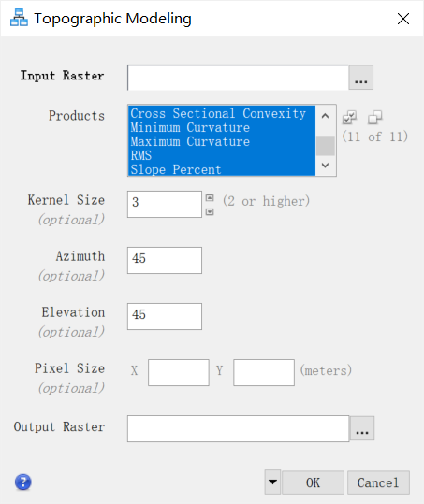
Task: Click the Products list scroll-up arrow
Action: pyautogui.click(x=325, y=116)
